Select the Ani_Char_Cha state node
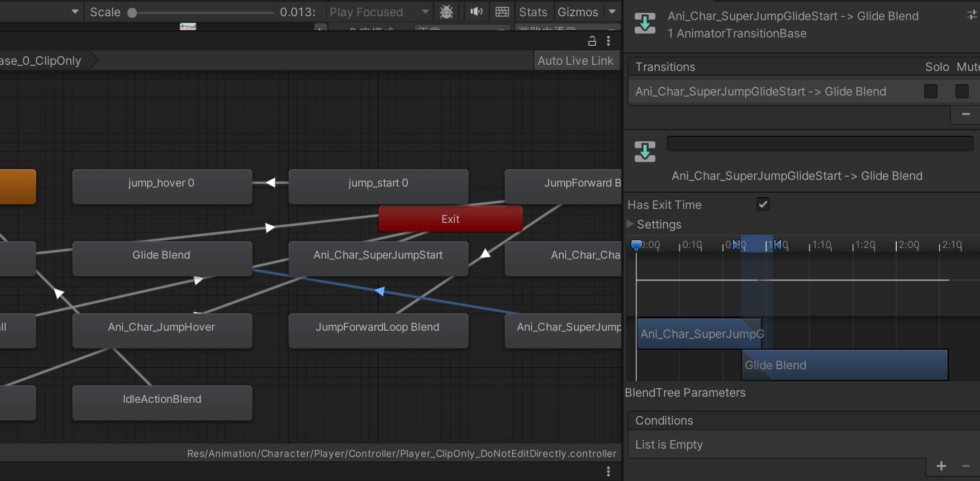The height and width of the screenshot is (481, 980). pyautogui.click(x=563, y=259)
